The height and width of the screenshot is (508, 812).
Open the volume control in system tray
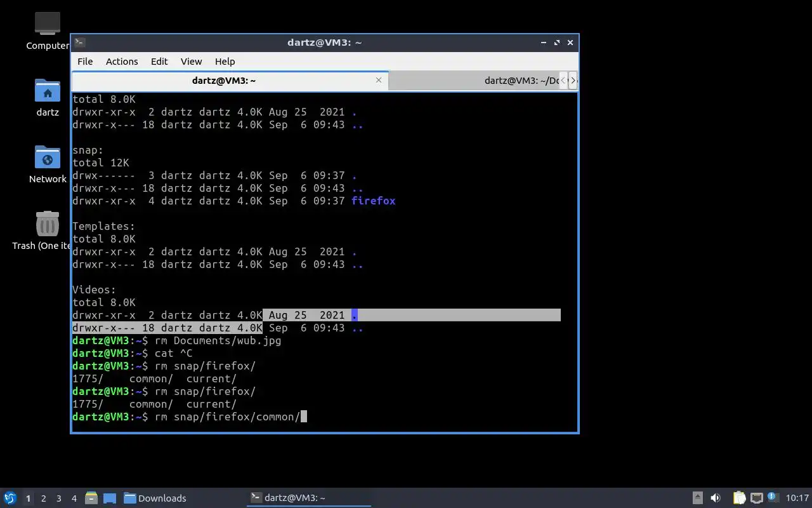pos(716,498)
